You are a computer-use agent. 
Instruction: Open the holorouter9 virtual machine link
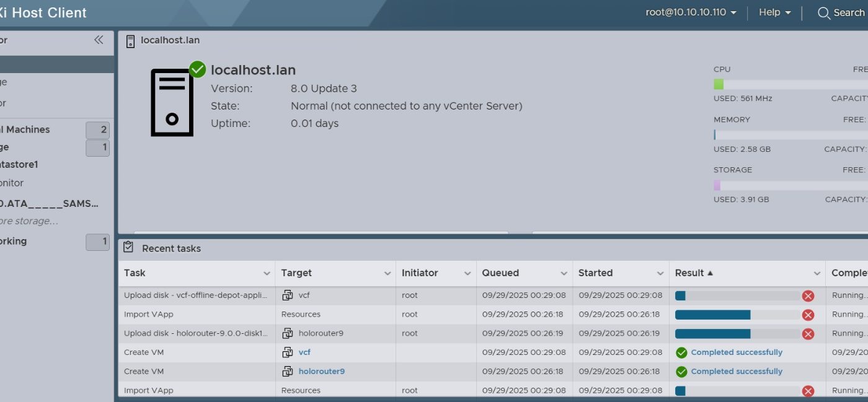(x=321, y=372)
